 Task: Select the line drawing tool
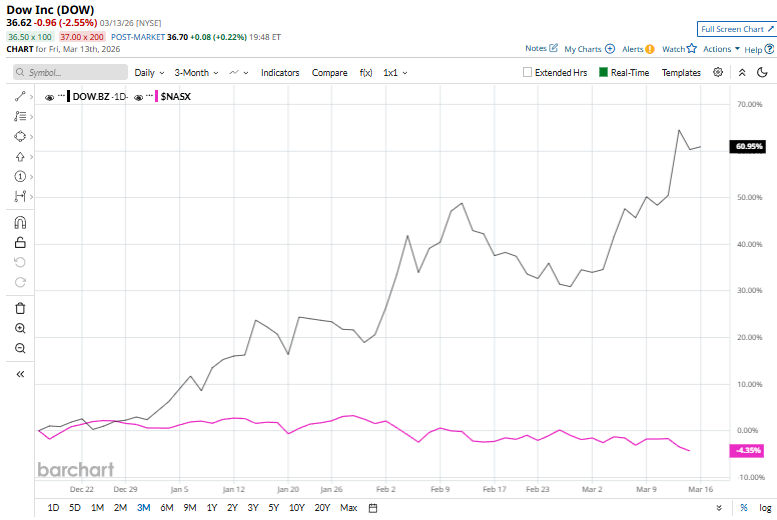click(x=20, y=96)
